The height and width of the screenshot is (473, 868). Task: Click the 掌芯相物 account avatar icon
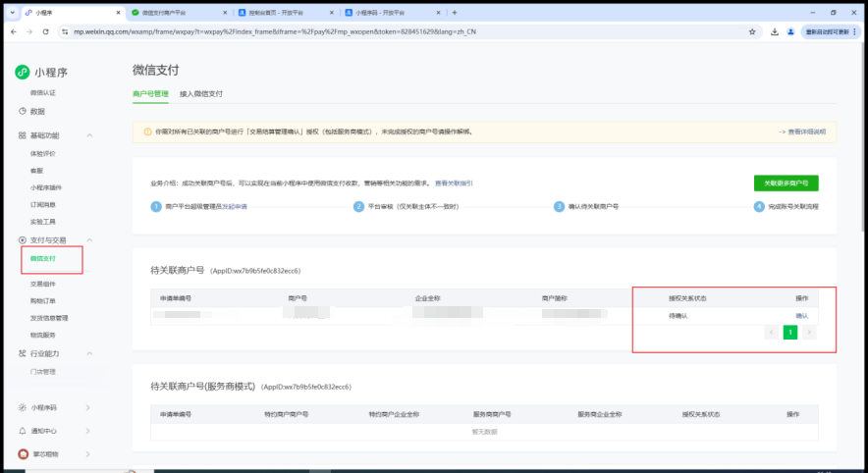pyautogui.click(x=23, y=454)
